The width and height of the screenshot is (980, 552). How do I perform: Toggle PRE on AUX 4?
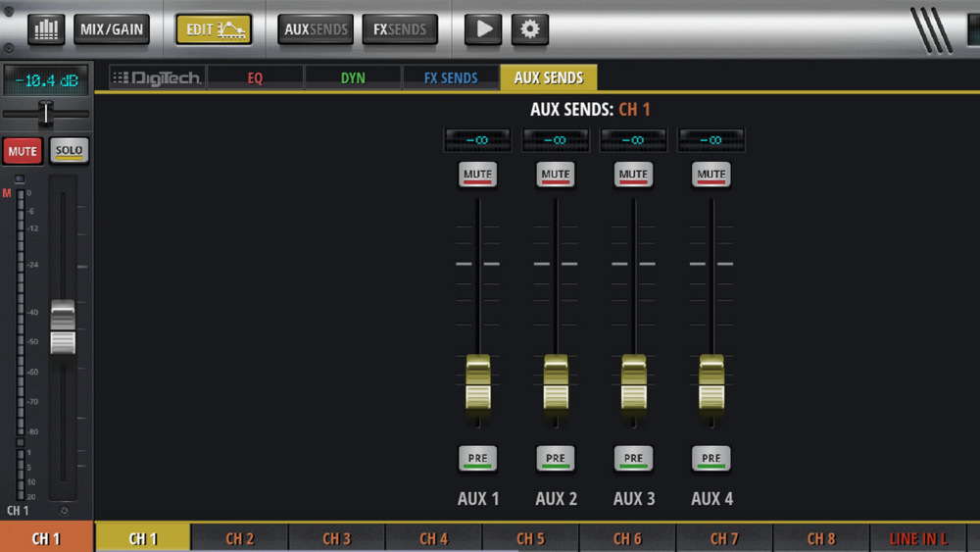[x=710, y=458]
